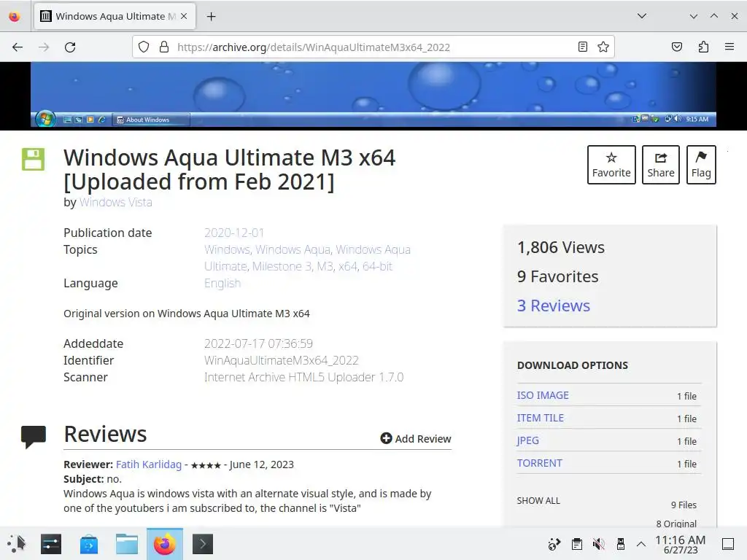Open the Windows Aqua topic link

293,249
